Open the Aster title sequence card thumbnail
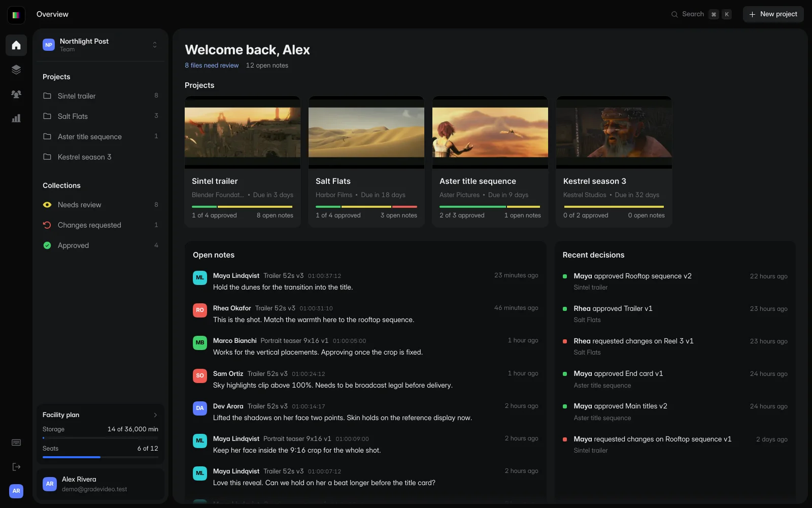 (x=490, y=132)
